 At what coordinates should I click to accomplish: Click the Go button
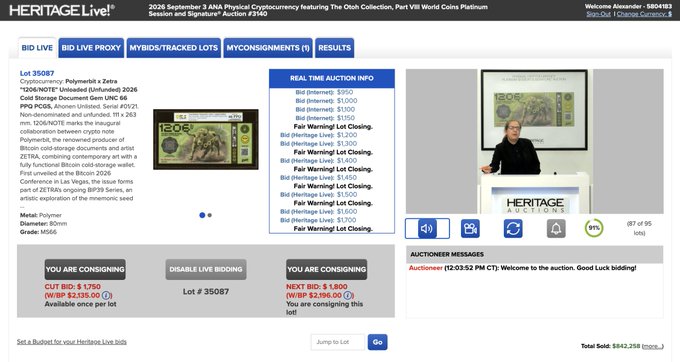[377, 342]
